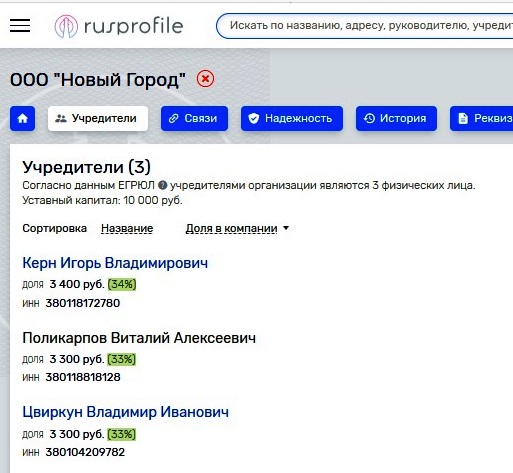
Task: Click the people icon in Учредители tab
Action: [x=61, y=118]
